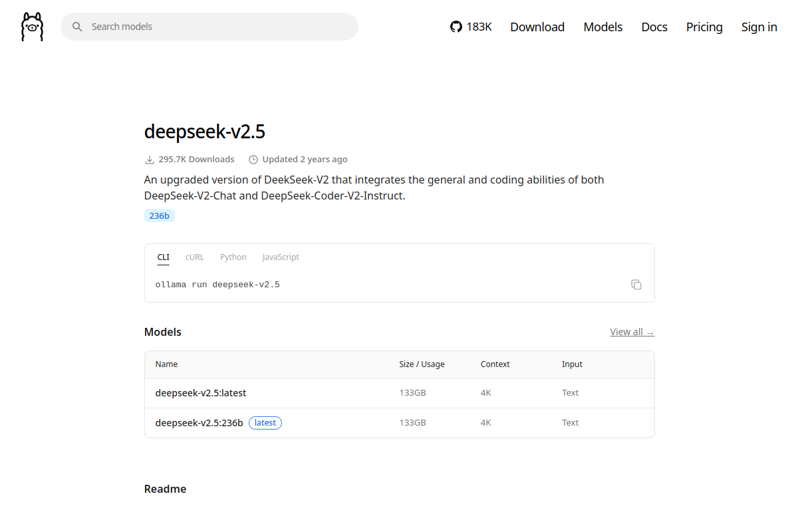
Task: Open the View all models link
Action: tap(632, 332)
